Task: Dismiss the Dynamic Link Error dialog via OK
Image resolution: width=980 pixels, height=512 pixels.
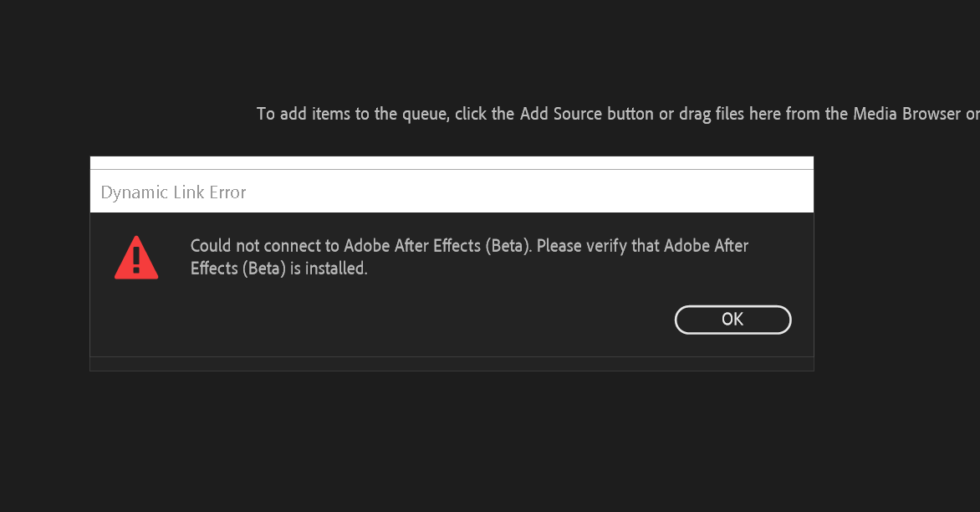Action: [732, 320]
